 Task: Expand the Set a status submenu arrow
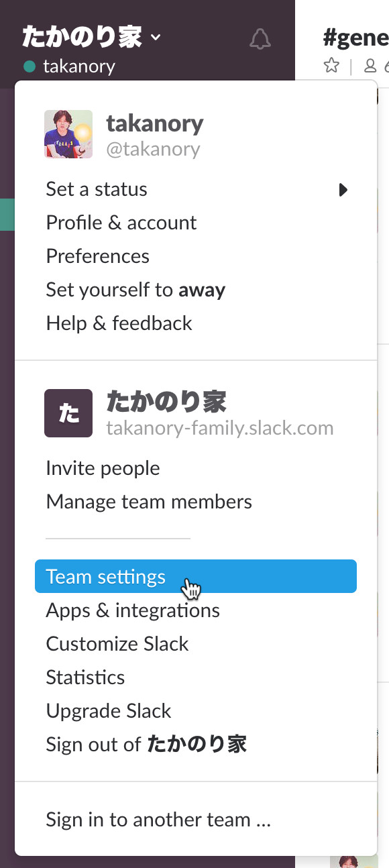pos(343,190)
